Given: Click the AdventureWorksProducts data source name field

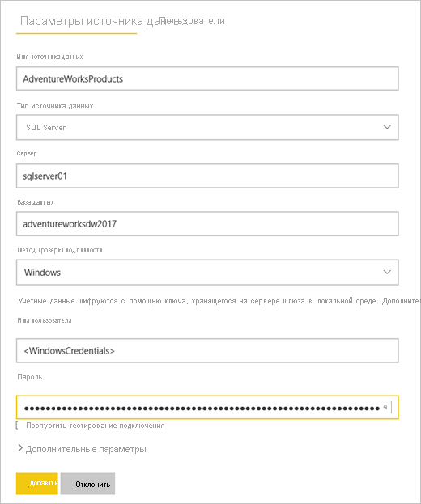Looking at the screenshot, I should tap(207, 78).
